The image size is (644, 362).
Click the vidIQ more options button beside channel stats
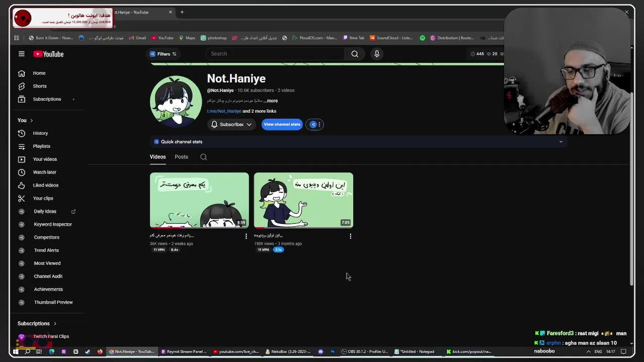click(315, 124)
